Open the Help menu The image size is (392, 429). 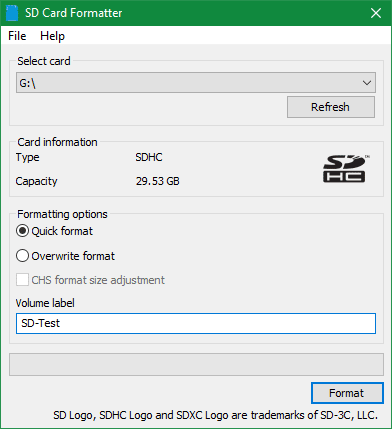(x=52, y=36)
